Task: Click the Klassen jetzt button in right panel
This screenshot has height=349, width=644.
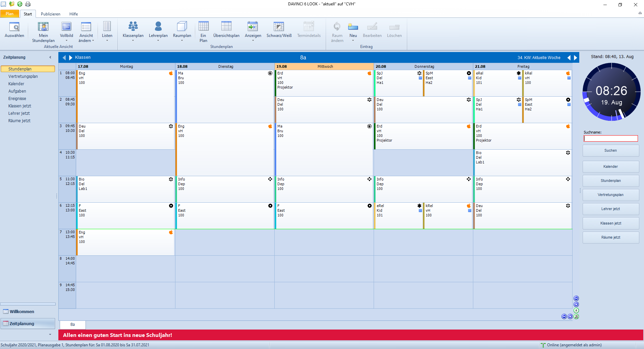Action: (610, 223)
